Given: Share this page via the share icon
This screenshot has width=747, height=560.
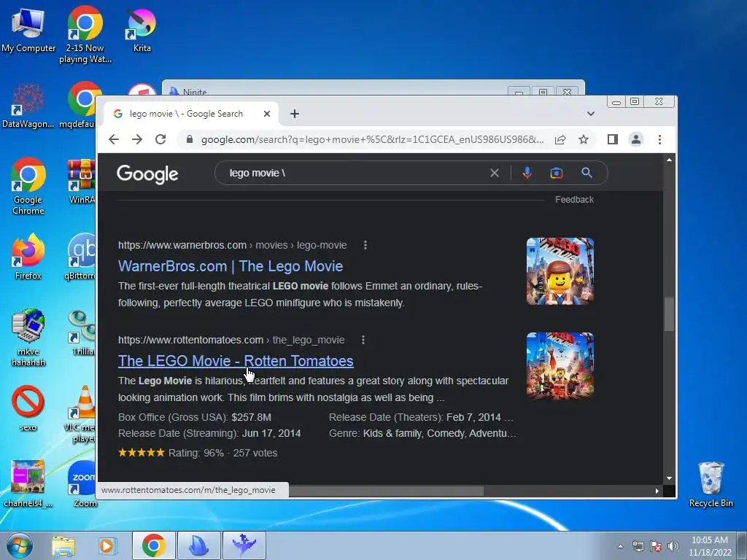Looking at the screenshot, I should tap(560, 139).
